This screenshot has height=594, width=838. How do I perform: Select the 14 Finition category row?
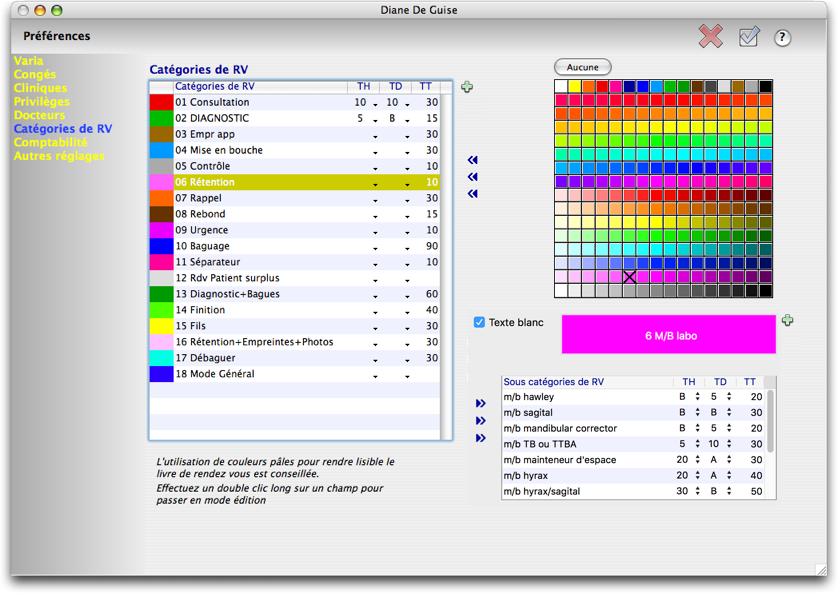pos(295,310)
